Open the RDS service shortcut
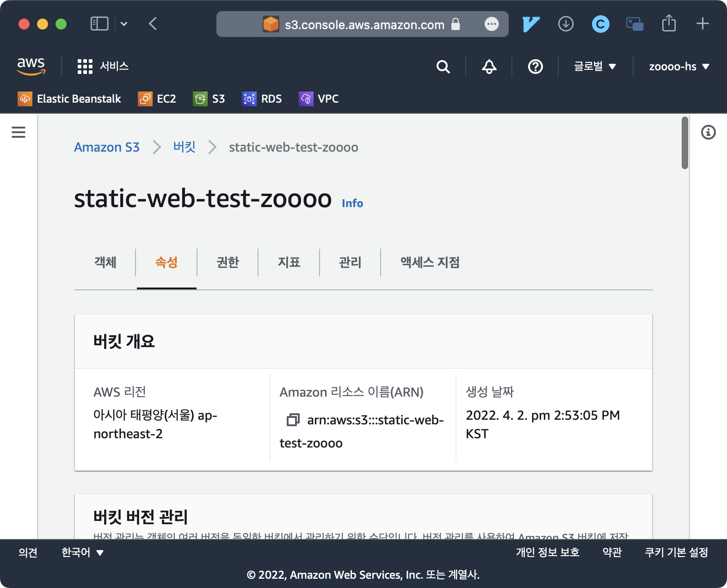727x588 pixels. tap(262, 99)
